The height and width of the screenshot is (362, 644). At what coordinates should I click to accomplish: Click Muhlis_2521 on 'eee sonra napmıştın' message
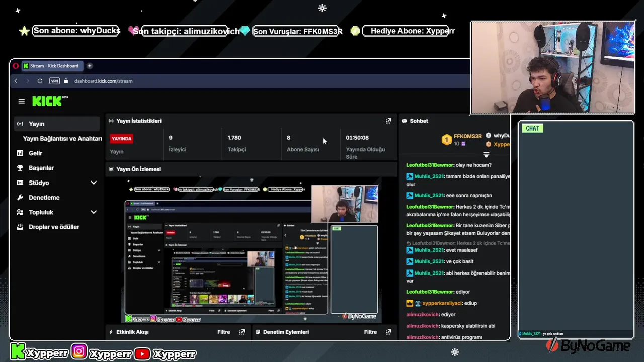click(x=429, y=195)
